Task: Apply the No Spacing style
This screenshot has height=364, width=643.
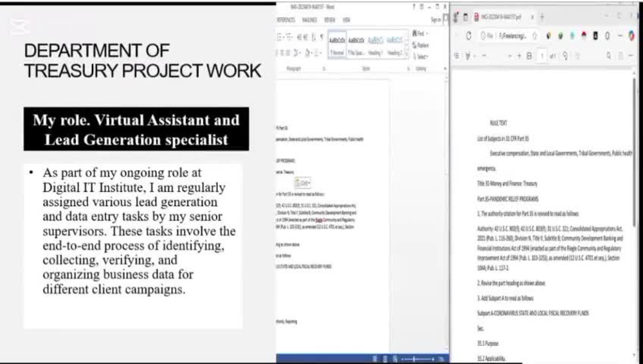Action: (356, 44)
